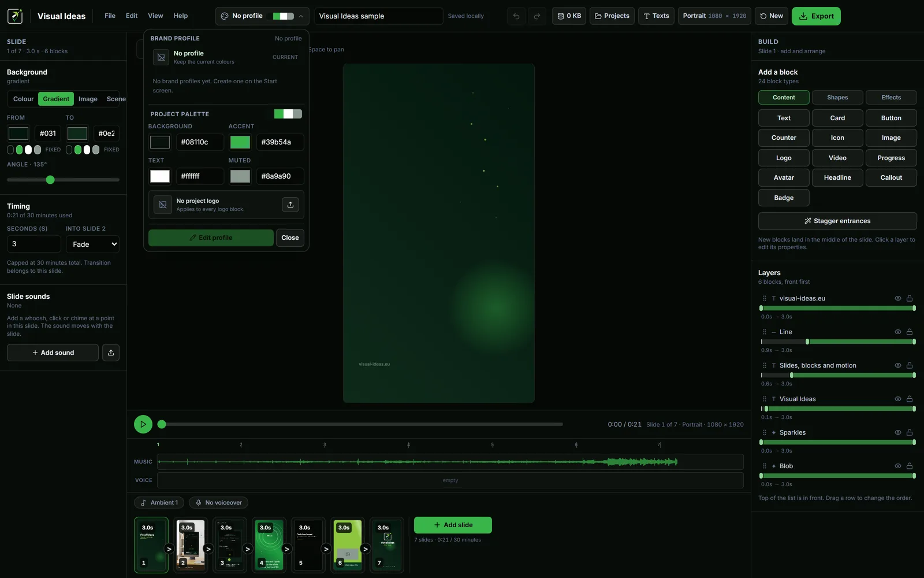Hide the Line layer
This screenshot has height=578, width=924.
[898, 332]
